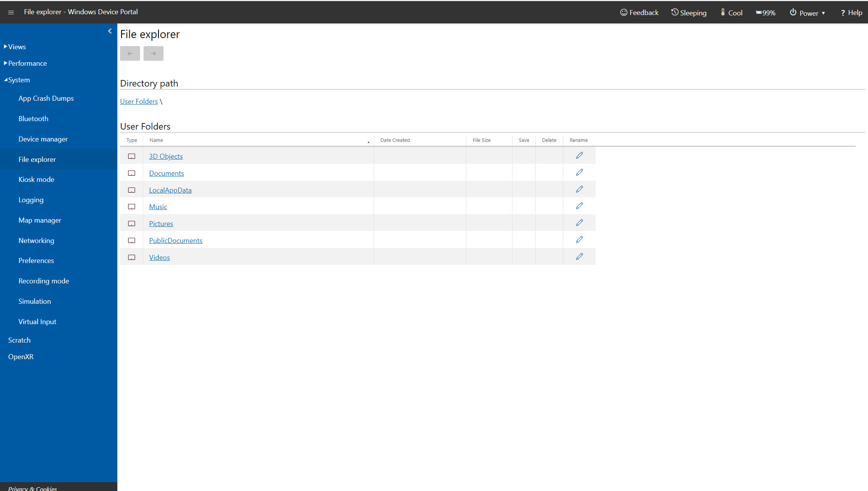Navigate to User Folders directory
This screenshot has width=868, height=491.
139,101
